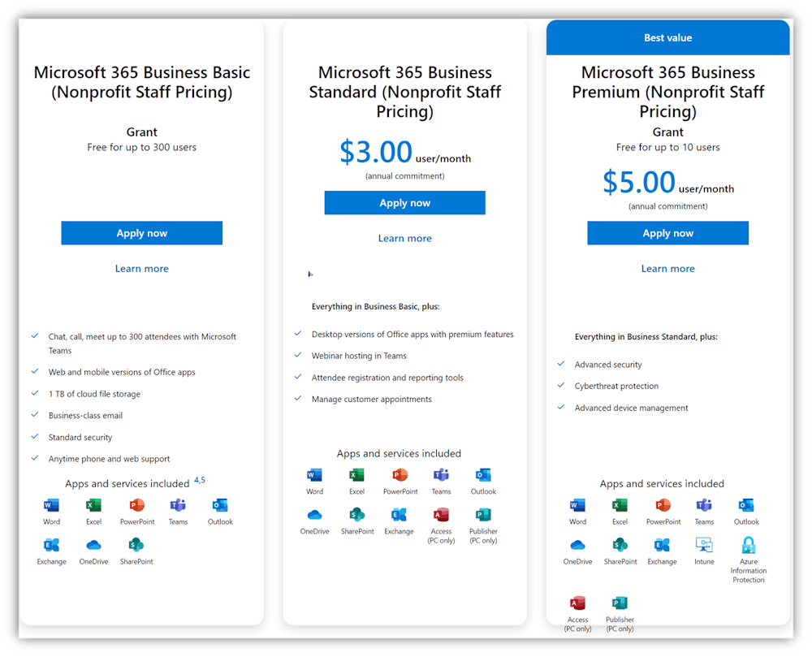Click 'Manage customer appointments' feature

[371, 400]
